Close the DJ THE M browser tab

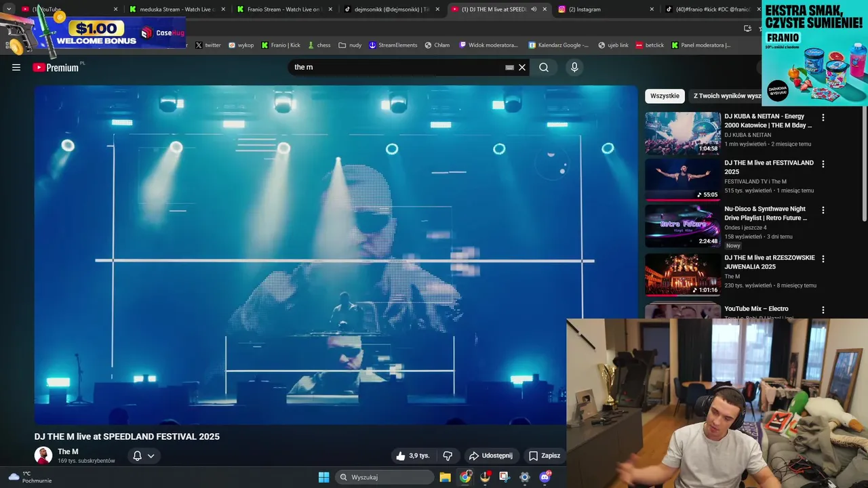point(545,9)
